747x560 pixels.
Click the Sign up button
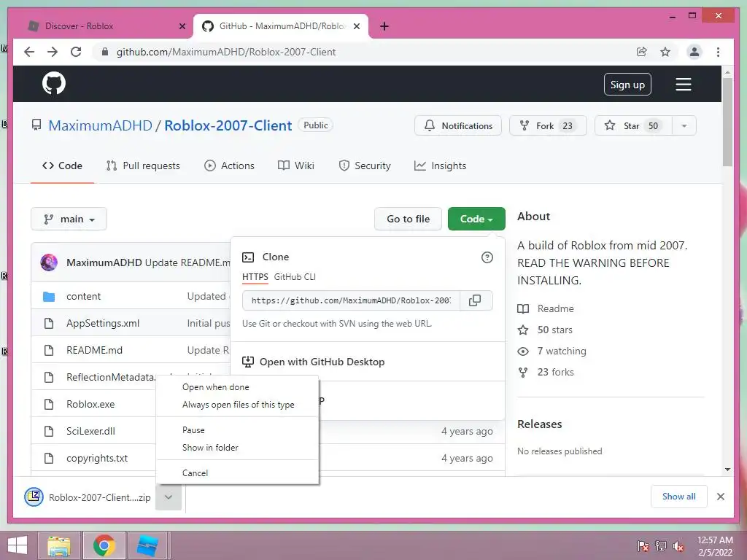point(627,85)
